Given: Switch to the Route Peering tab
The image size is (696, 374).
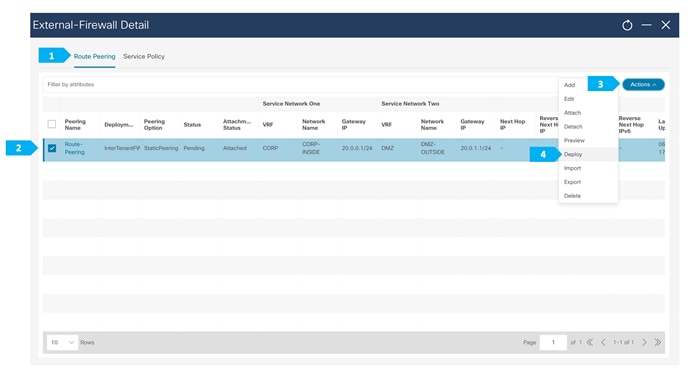Looking at the screenshot, I should click(95, 56).
